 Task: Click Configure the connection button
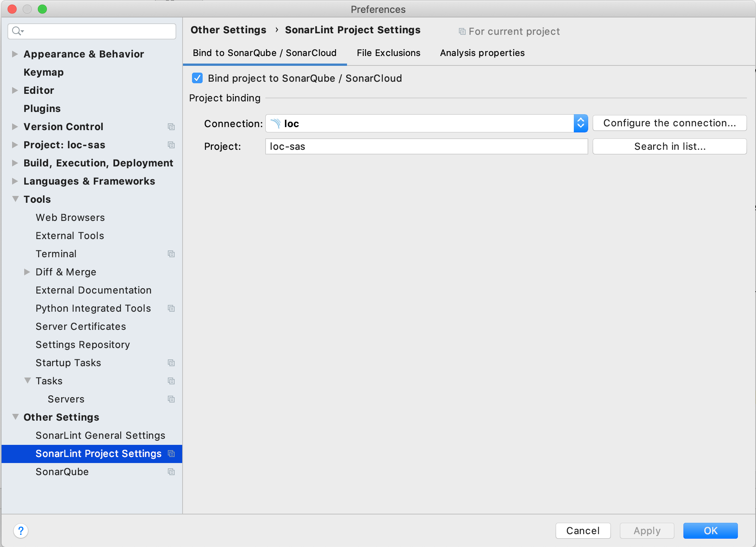(669, 123)
